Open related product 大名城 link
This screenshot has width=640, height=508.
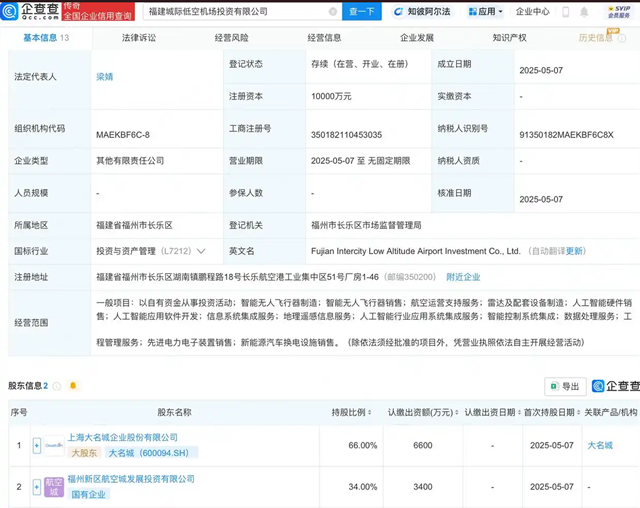tap(600, 446)
